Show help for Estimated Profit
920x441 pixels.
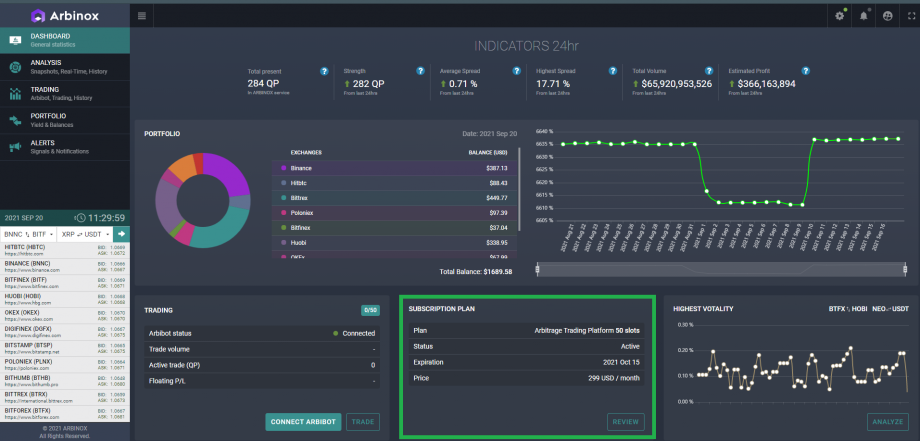coord(806,71)
